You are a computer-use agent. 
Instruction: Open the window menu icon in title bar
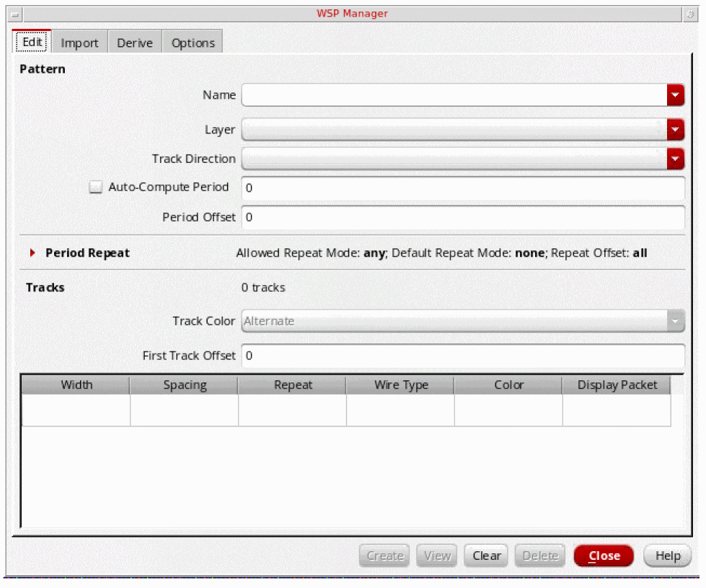(x=15, y=14)
